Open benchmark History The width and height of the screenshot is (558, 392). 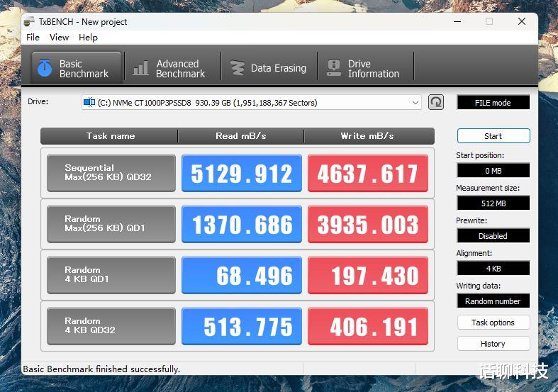(493, 344)
